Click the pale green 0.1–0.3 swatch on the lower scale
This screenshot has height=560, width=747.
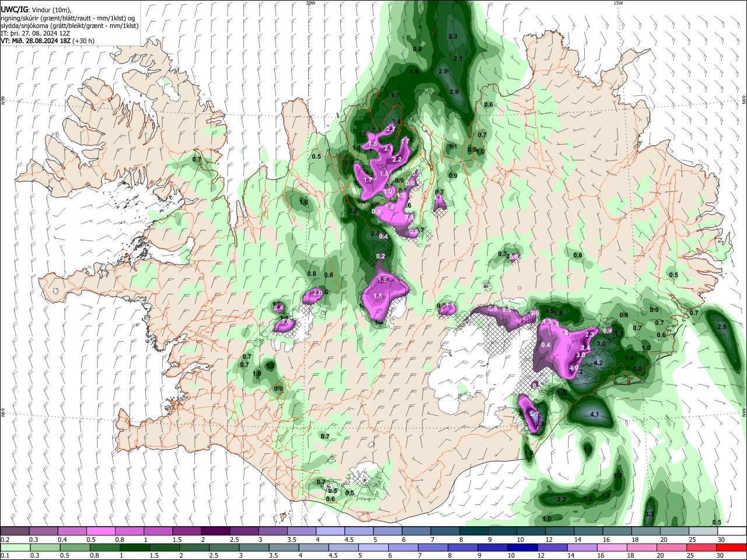coord(15,547)
